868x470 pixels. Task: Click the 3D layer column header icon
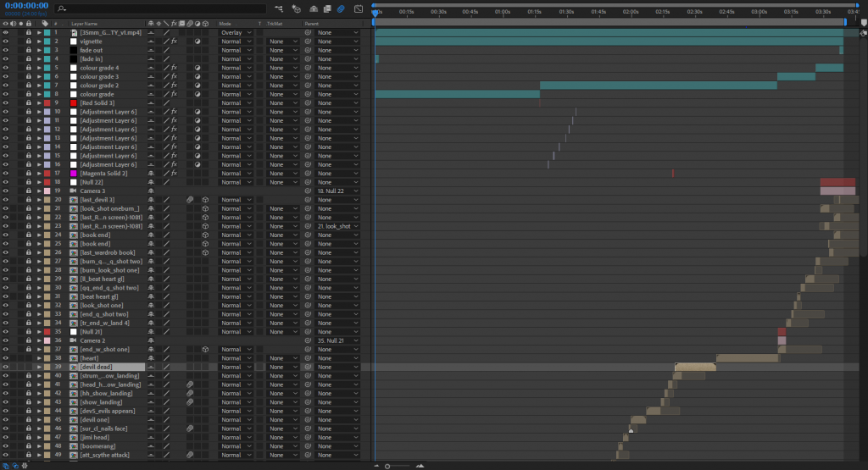[205, 24]
